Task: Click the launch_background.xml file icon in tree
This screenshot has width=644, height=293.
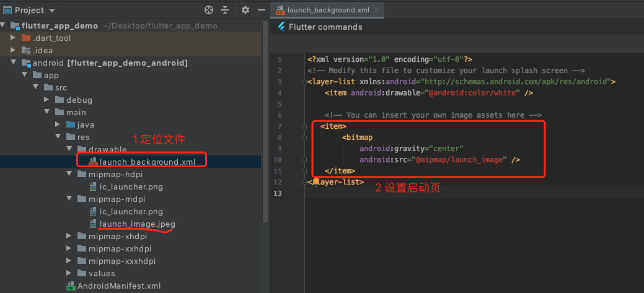Action: 93,162
